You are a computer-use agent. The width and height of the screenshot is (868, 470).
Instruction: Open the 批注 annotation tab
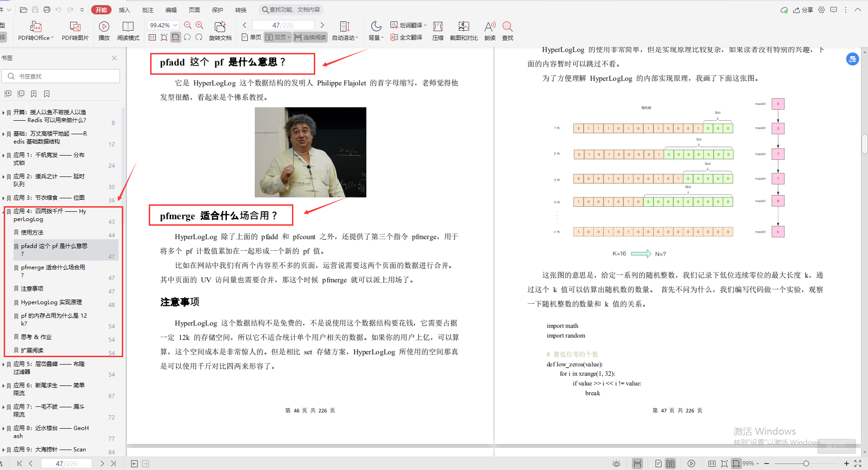click(147, 9)
